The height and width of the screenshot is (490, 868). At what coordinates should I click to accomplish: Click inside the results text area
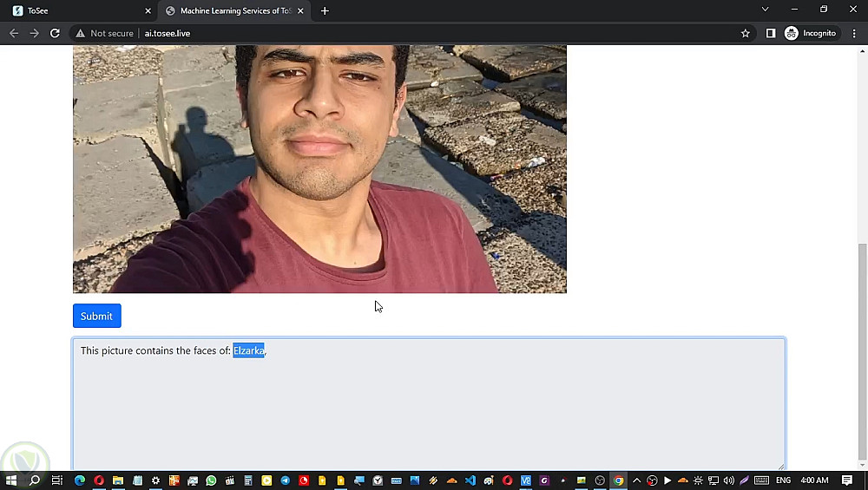click(x=429, y=404)
